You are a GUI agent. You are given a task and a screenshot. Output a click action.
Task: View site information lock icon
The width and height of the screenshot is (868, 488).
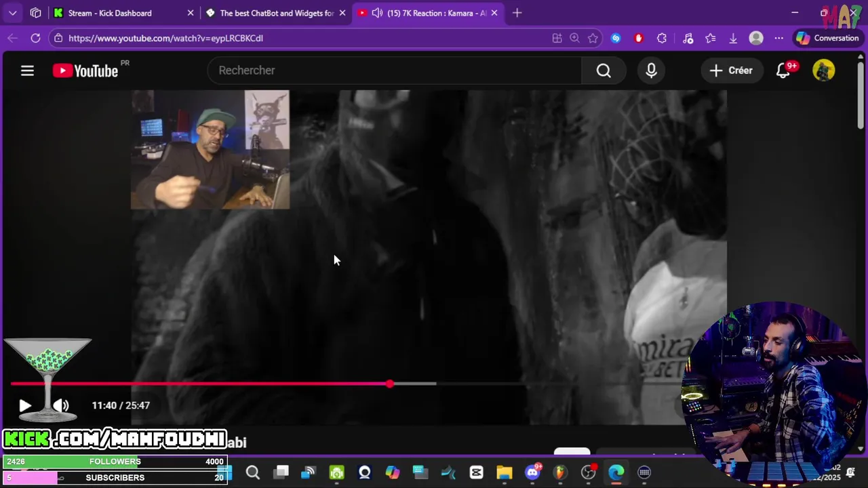[x=58, y=38]
